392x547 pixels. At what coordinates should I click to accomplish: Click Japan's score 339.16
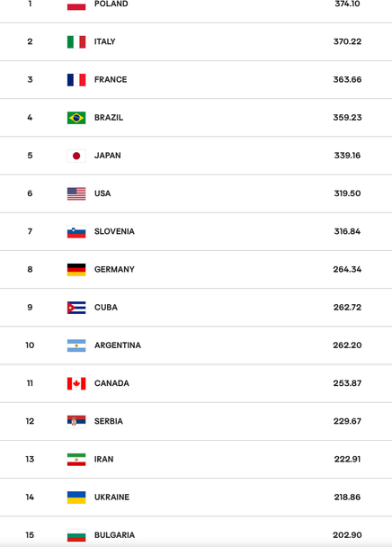point(347,156)
